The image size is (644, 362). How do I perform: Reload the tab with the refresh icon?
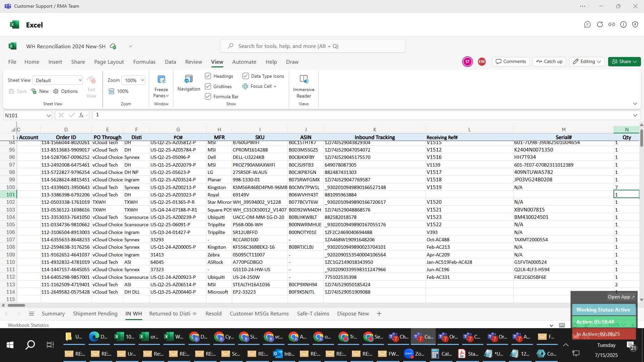[x=600, y=24]
